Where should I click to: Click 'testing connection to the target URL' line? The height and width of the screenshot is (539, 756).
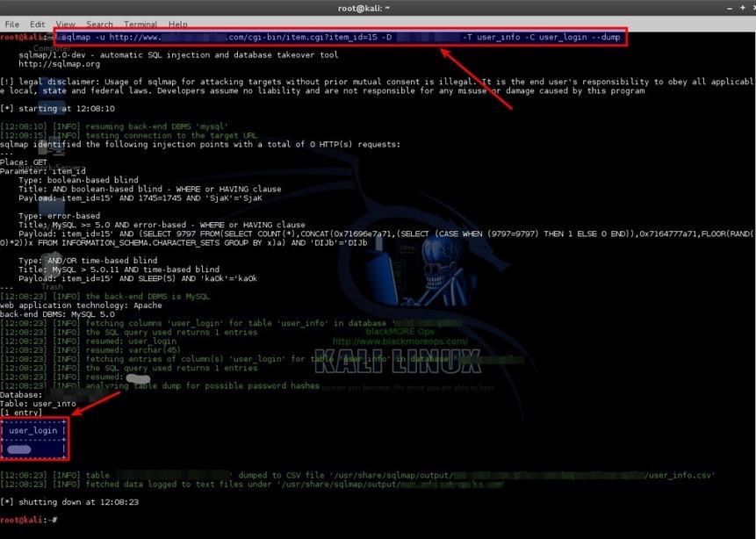[129, 135]
